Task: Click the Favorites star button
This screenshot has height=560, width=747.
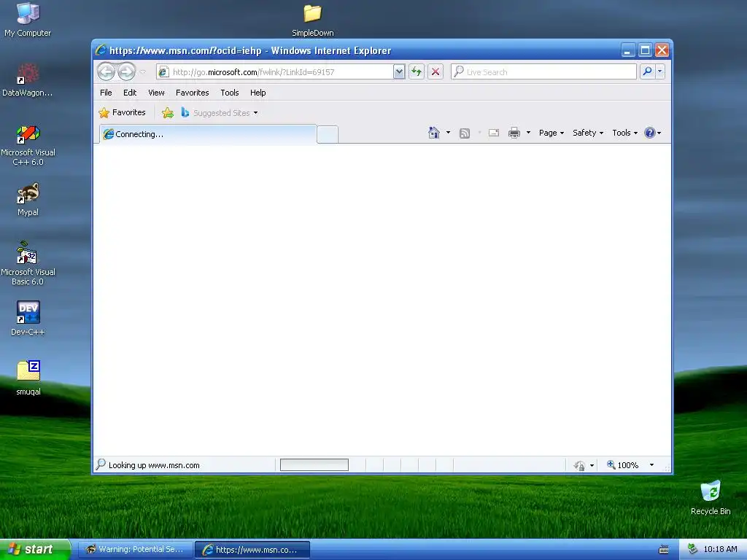Action: coord(122,113)
